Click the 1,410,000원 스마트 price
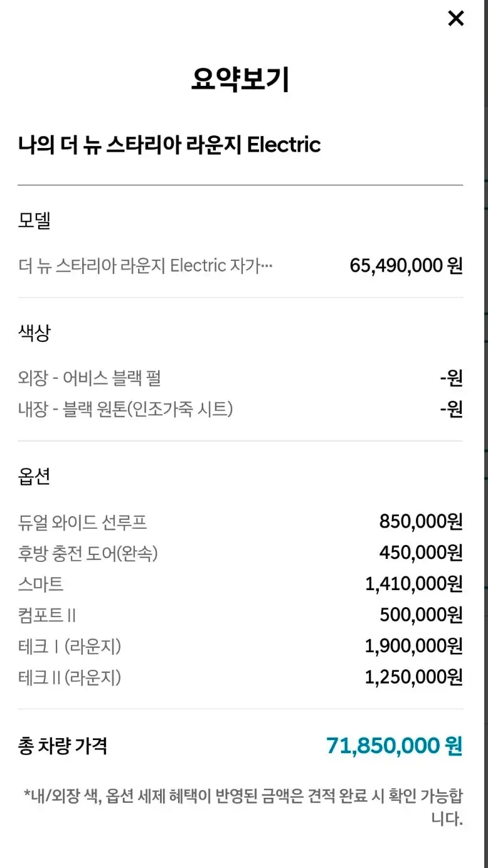Screen dimensions: 488x868 [x=414, y=585]
